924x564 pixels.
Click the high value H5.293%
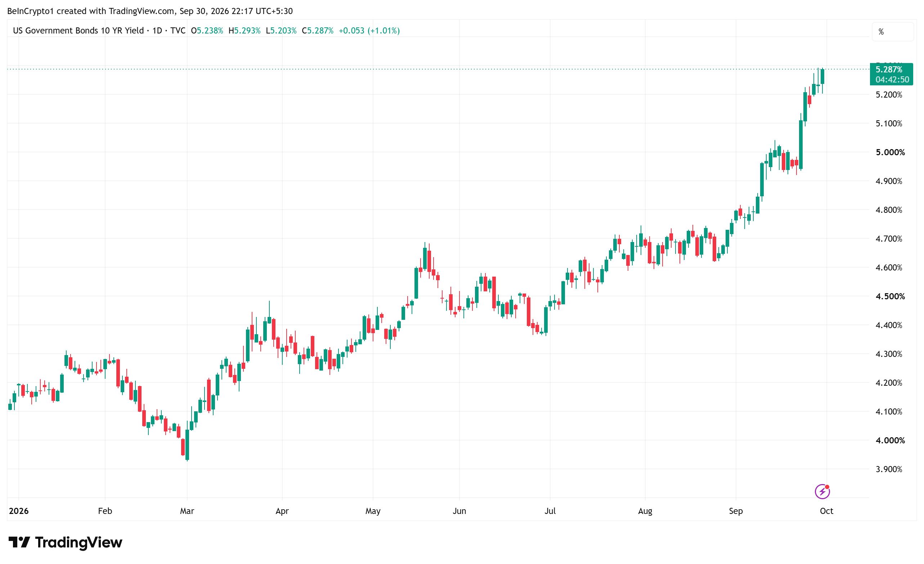[x=245, y=31]
